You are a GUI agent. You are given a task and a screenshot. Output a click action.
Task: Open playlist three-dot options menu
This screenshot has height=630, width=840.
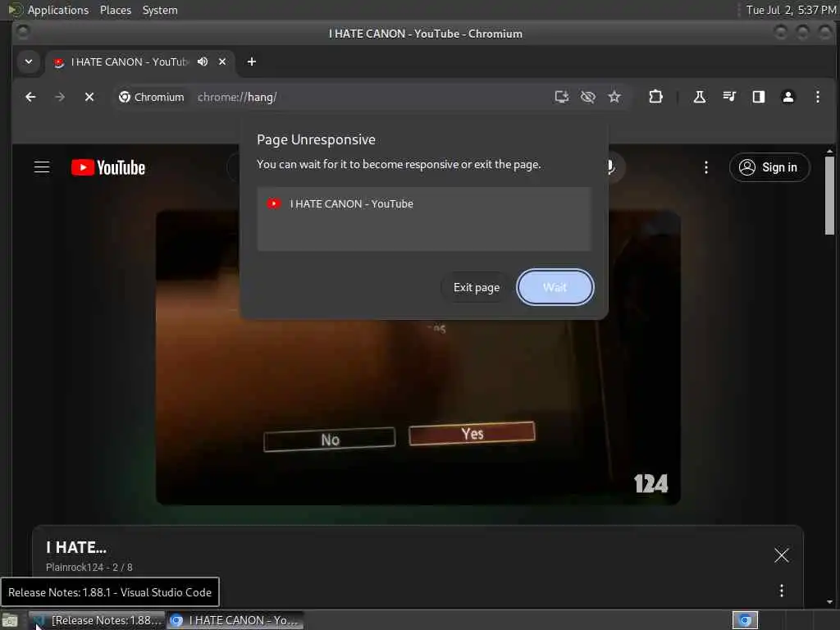[x=782, y=591]
